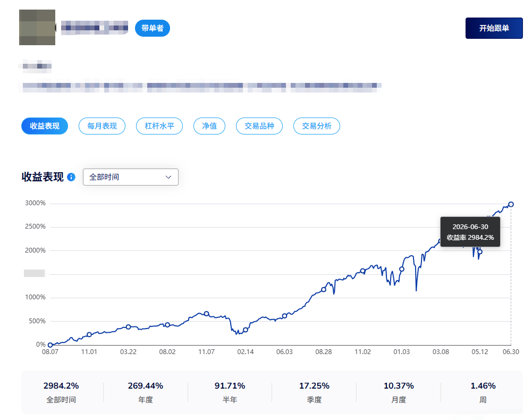Click the 2500% axis label
The height and width of the screenshot is (420, 524).
pos(35,226)
